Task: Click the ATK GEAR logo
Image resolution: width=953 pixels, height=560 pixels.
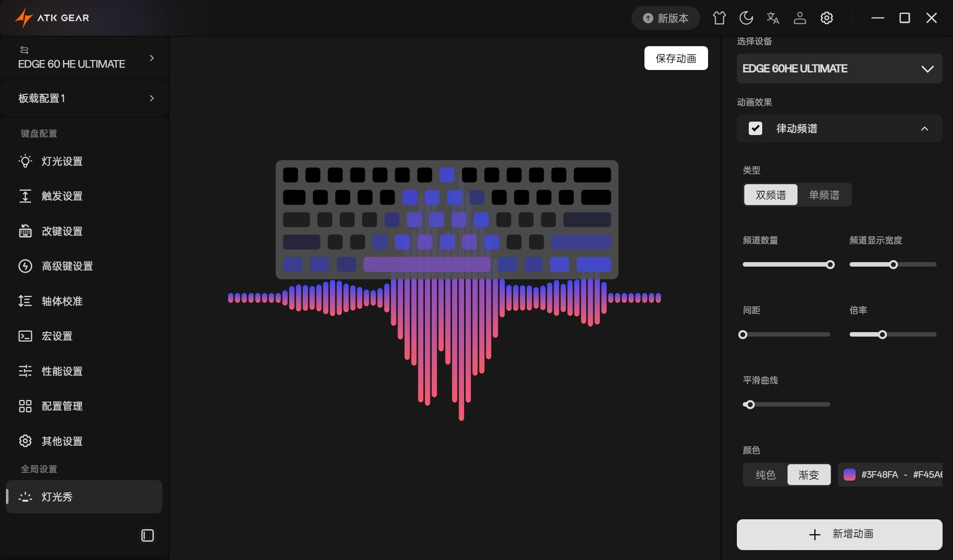Action: tap(52, 18)
